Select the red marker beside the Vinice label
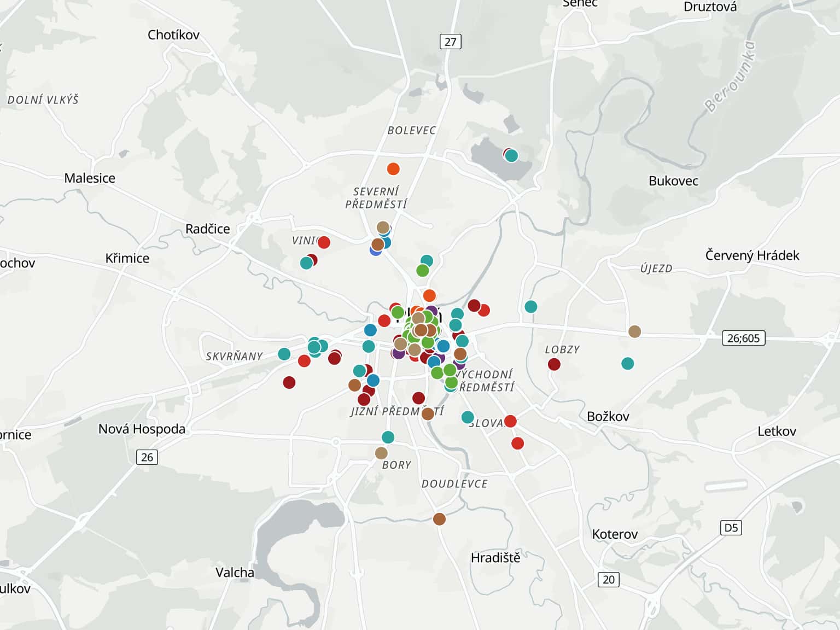The width and height of the screenshot is (840, 630). point(324,242)
